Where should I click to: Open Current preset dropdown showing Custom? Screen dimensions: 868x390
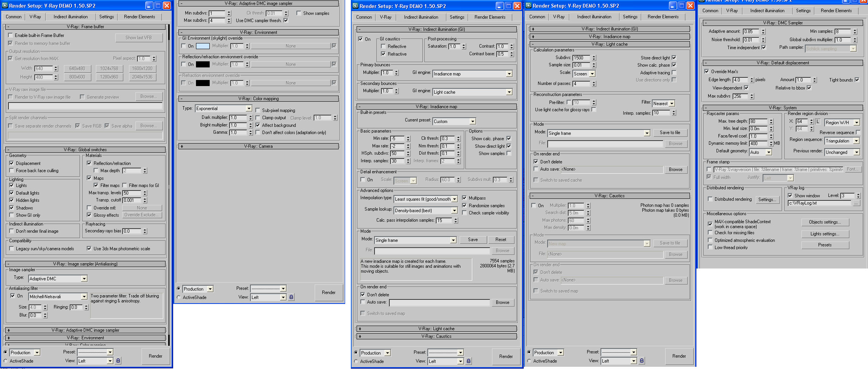click(x=454, y=121)
